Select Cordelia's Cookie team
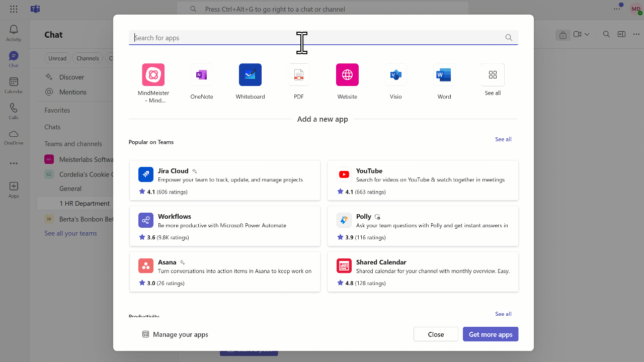The height and width of the screenshot is (362, 644). coord(78,174)
